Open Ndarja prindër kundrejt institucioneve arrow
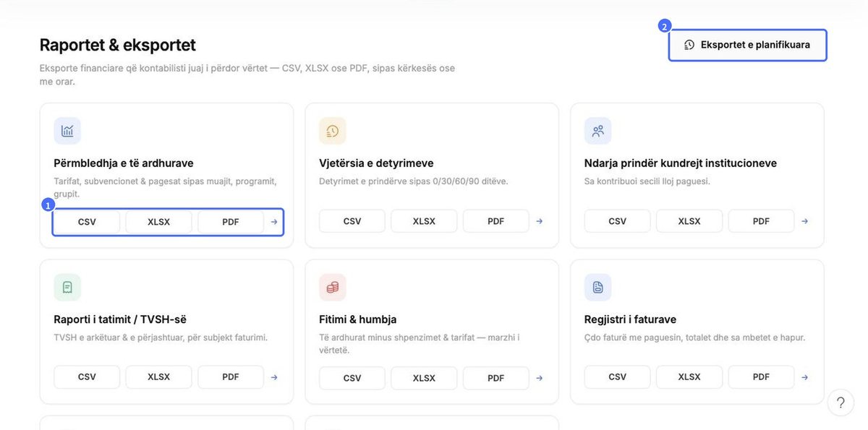This screenshot has height=430, width=868. [x=805, y=221]
